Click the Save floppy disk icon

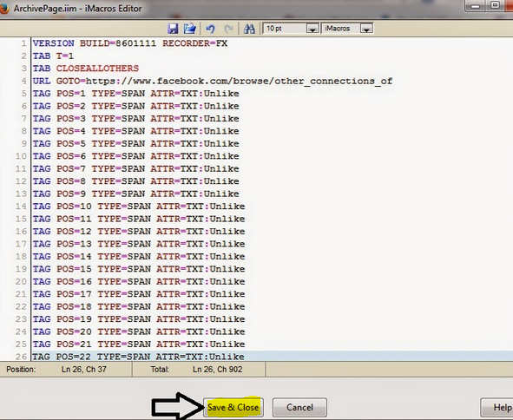click(173, 29)
